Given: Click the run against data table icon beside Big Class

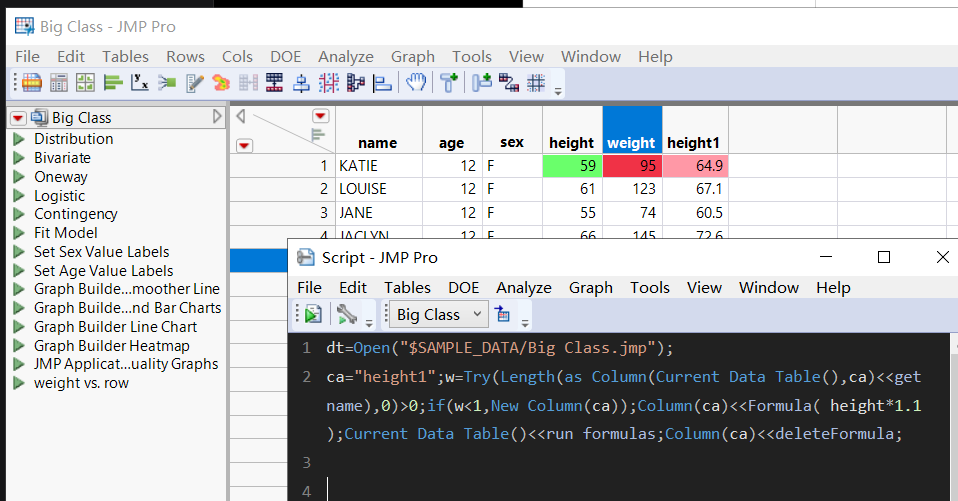Looking at the screenshot, I should pos(502,313).
